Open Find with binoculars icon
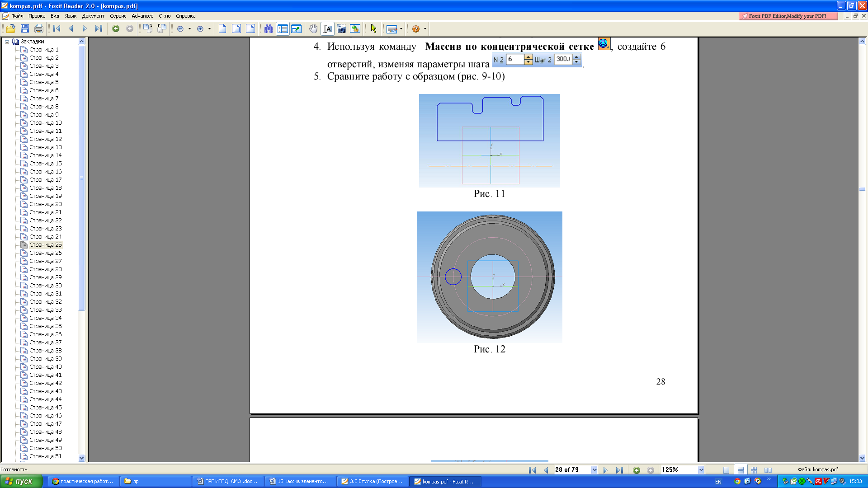 [269, 29]
